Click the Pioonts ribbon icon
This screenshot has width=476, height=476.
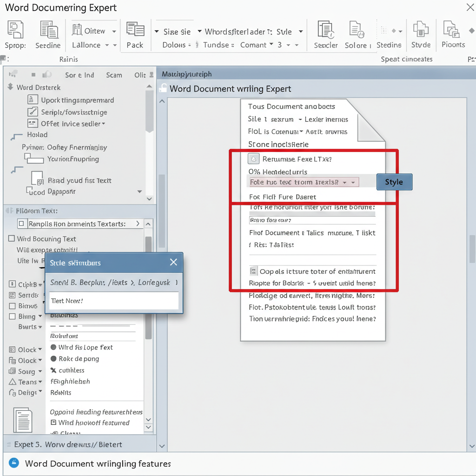[x=451, y=29]
